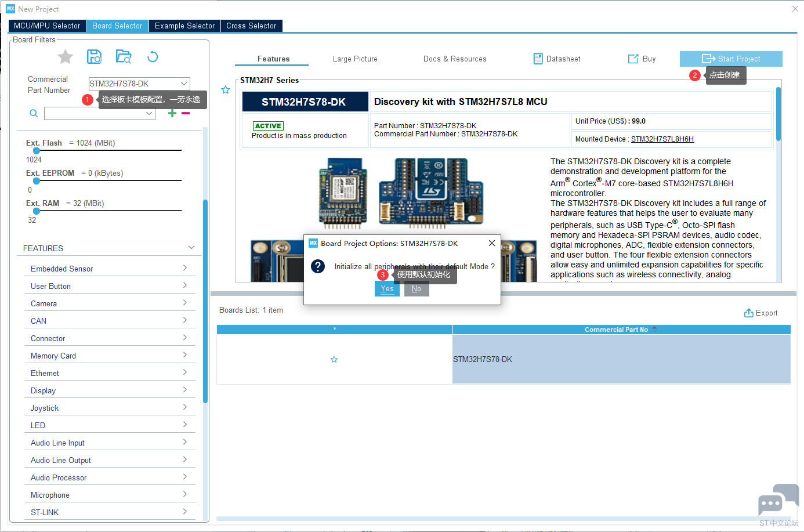Toggle the favorite star beside STM32H7 Series
The width and height of the screenshot is (804, 532).
(226, 90)
